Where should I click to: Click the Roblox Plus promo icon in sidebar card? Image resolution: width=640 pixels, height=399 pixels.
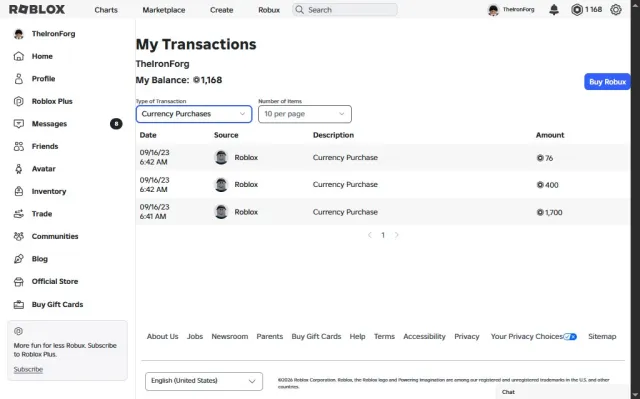coord(18,331)
